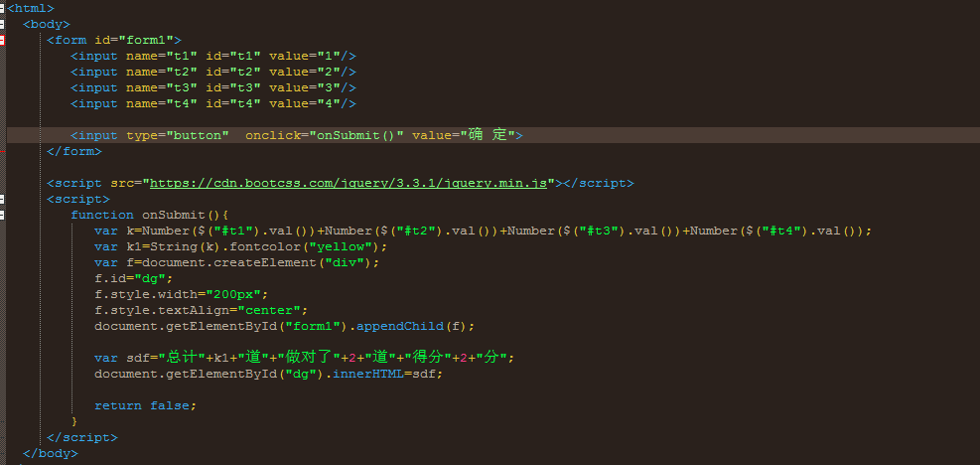Click the var sdf string line
Screen dimensions: 980x465
[305, 358]
